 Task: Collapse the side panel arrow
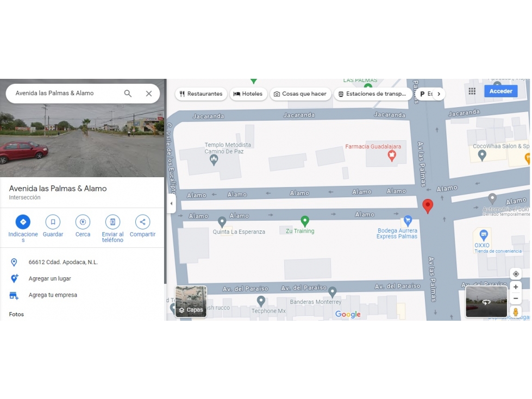171,203
